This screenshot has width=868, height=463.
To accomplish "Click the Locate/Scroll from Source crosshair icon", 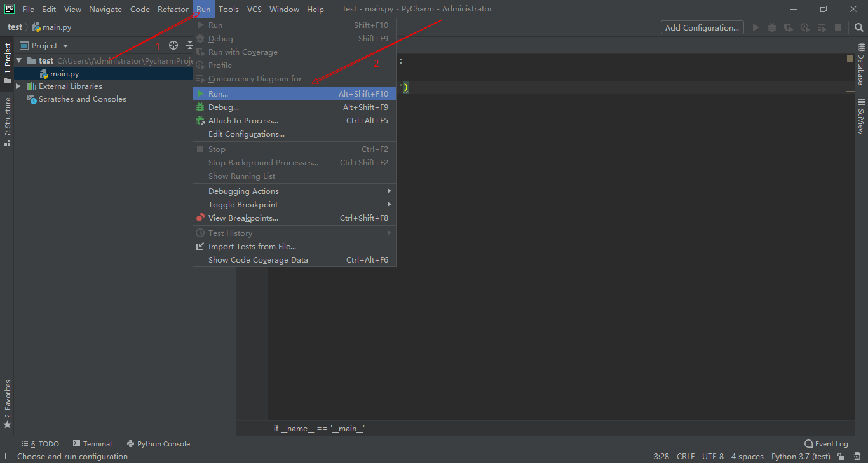I will tap(173, 45).
